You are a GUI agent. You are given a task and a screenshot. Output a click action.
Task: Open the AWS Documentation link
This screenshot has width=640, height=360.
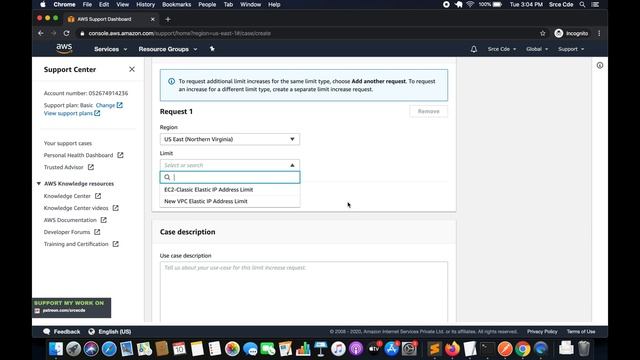click(x=75, y=220)
